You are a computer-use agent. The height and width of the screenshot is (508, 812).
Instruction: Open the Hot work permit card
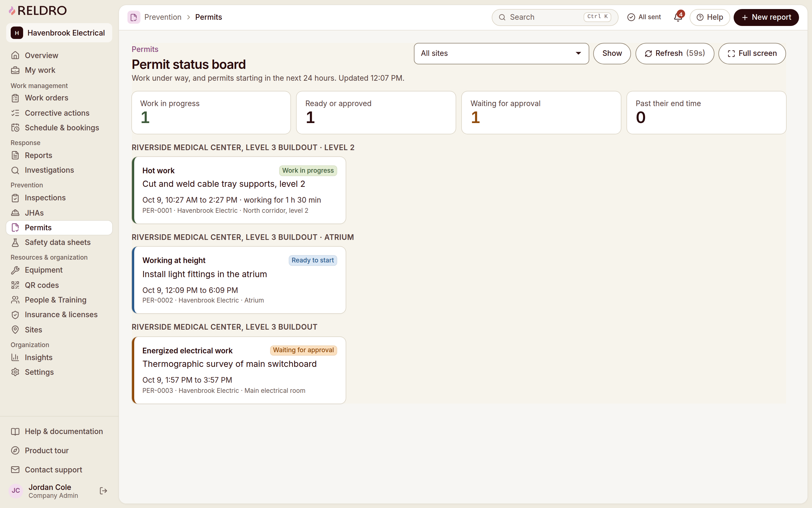click(x=239, y=190)
